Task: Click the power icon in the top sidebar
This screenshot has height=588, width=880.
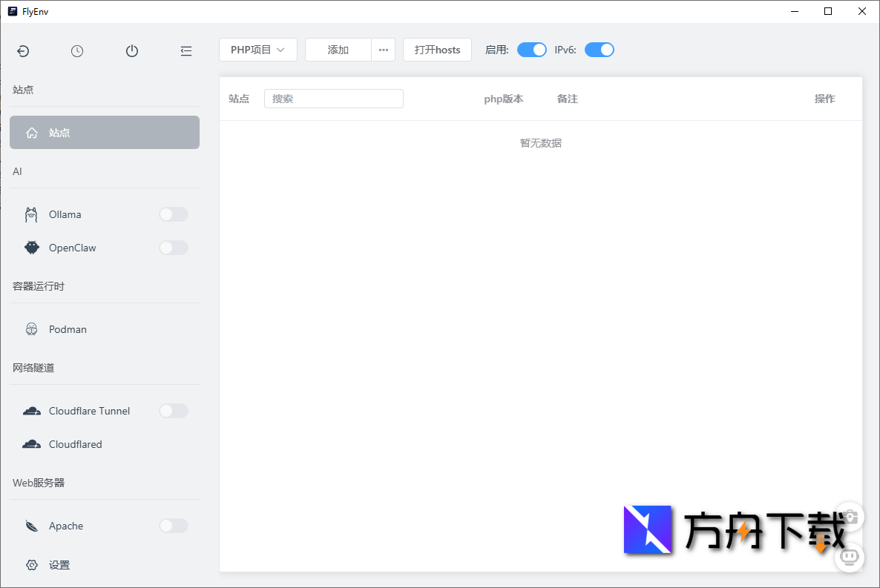Action: (x=131, y=51)
